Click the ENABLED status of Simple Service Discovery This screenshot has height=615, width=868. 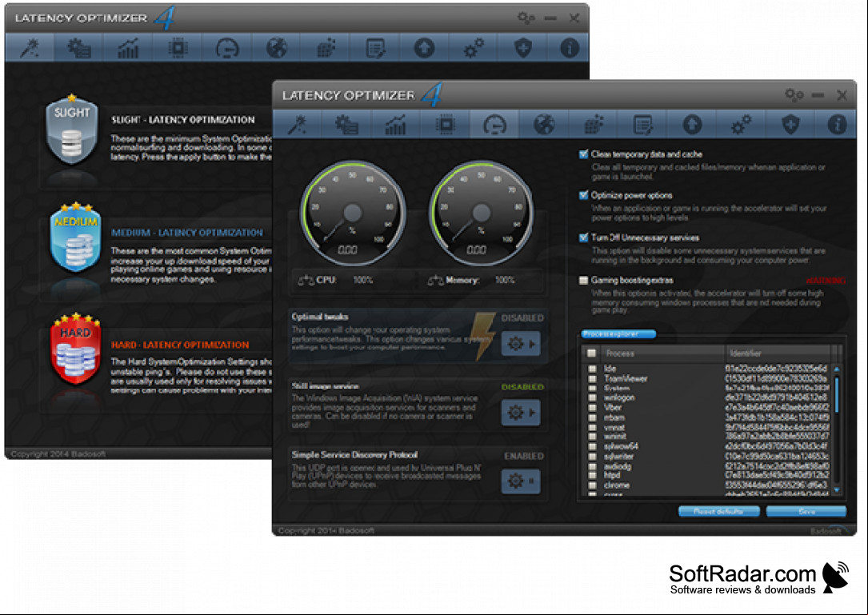pyautogui.click(x=524, y=456)
